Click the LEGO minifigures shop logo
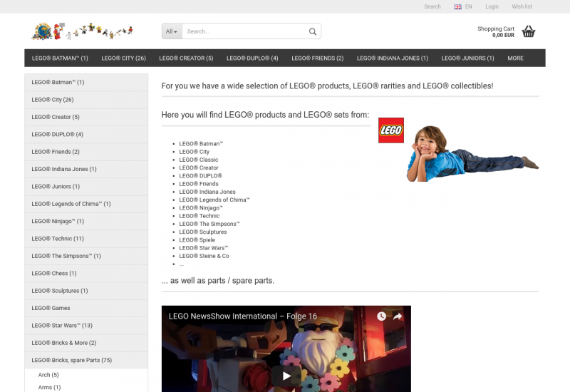 pyautogui.click(x=82, y=31)
